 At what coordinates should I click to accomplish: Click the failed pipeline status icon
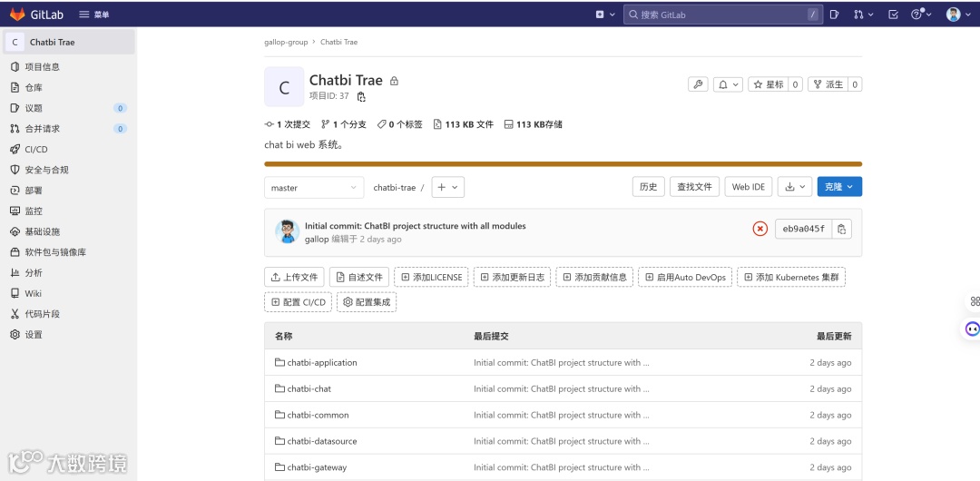click(759, 229)
